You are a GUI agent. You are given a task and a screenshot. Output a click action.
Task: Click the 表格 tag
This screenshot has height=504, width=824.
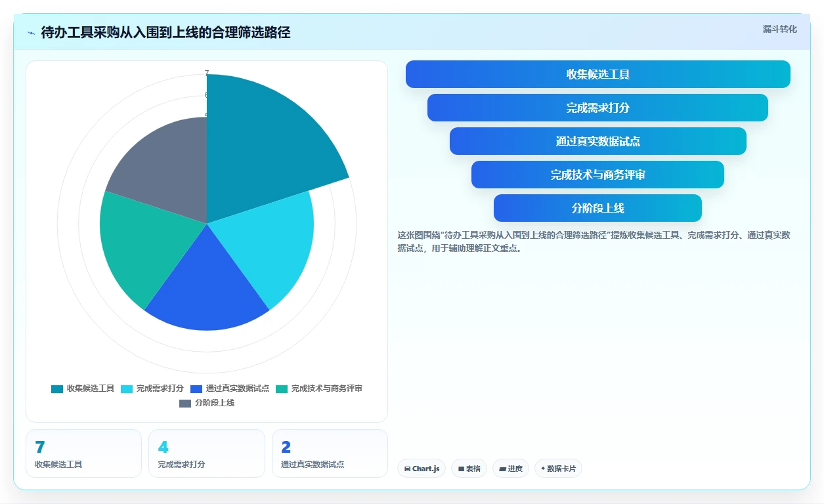click(469, 469)
